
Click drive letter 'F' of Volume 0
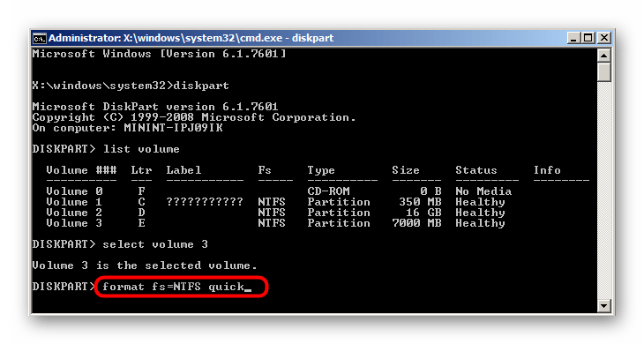coord(141,191)
